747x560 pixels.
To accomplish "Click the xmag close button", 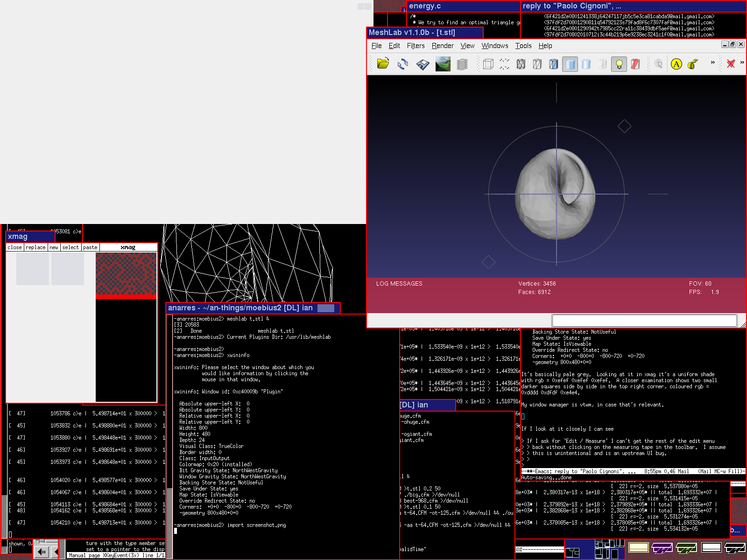I will click(x=14, y=247).
